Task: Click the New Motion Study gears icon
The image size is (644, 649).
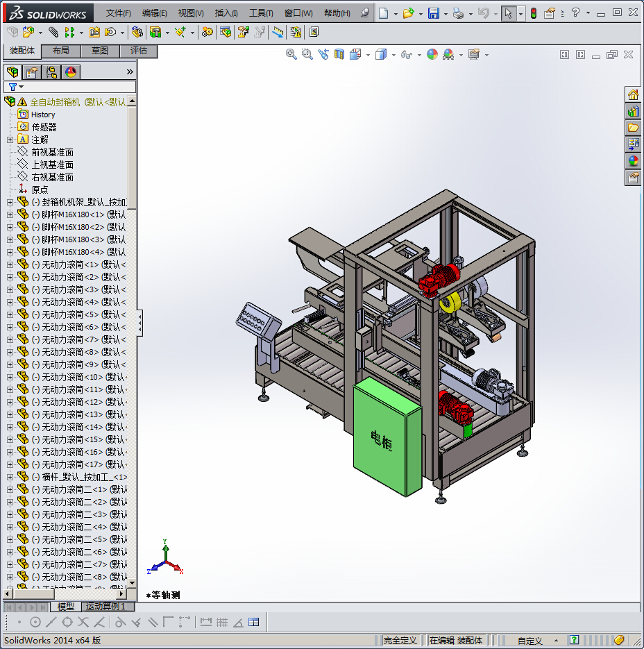Action: pyautogui.click(x=207, y=32)
